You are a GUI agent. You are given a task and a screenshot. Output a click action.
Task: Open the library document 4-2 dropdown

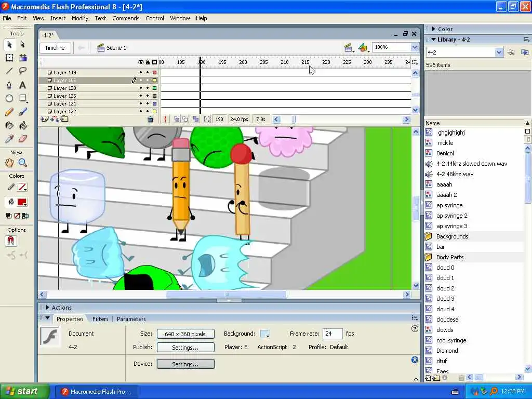click(498, 52)
